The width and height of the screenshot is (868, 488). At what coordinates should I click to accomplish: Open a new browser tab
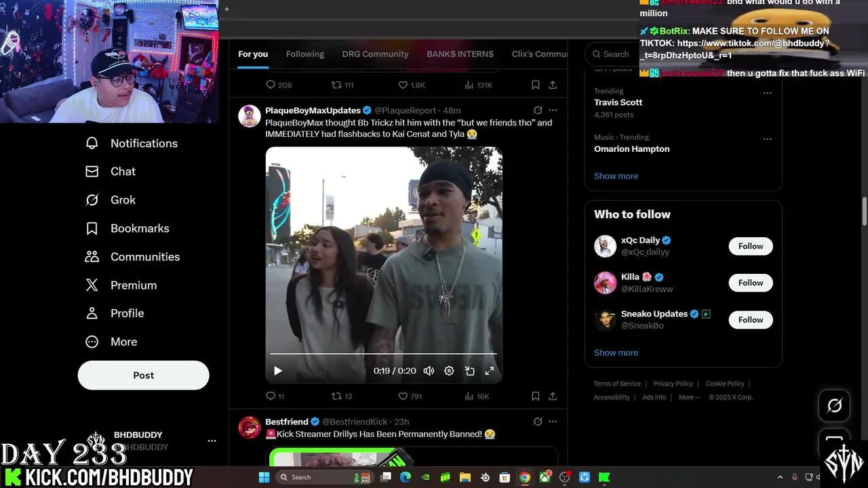click(x=226, y=9)
